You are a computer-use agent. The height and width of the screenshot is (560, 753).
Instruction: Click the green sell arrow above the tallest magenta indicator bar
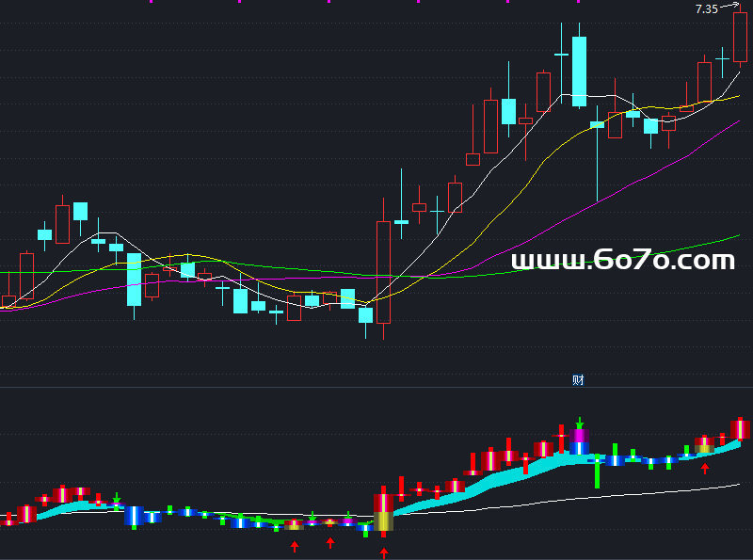pos(580,423)
